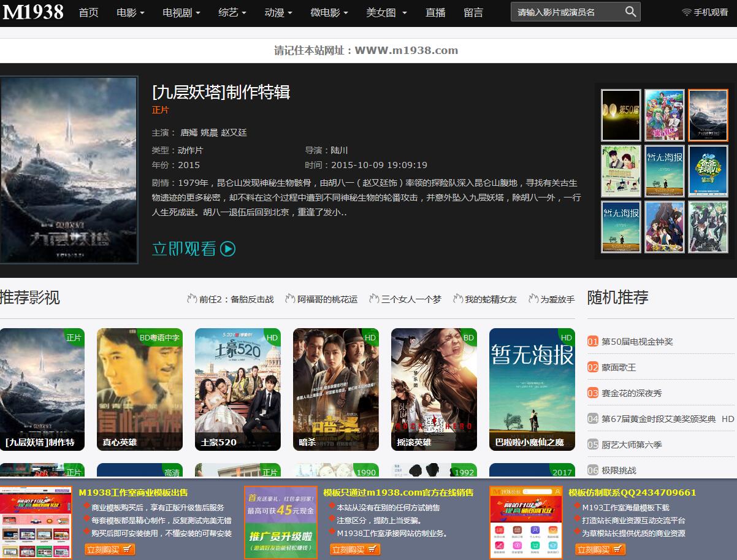Click the wifi icon beside 手机观看
Viewport: 737px width, 560px height.
(x=687, y=12)
